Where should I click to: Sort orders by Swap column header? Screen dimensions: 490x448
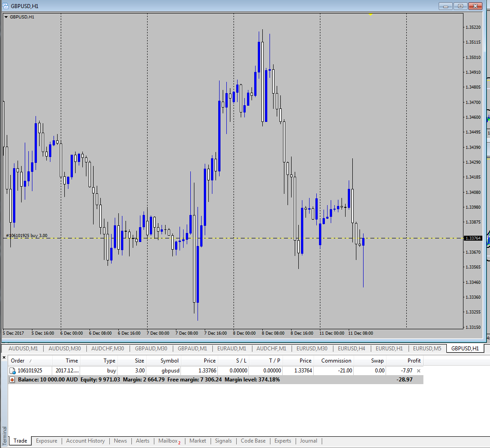point(370,361)
